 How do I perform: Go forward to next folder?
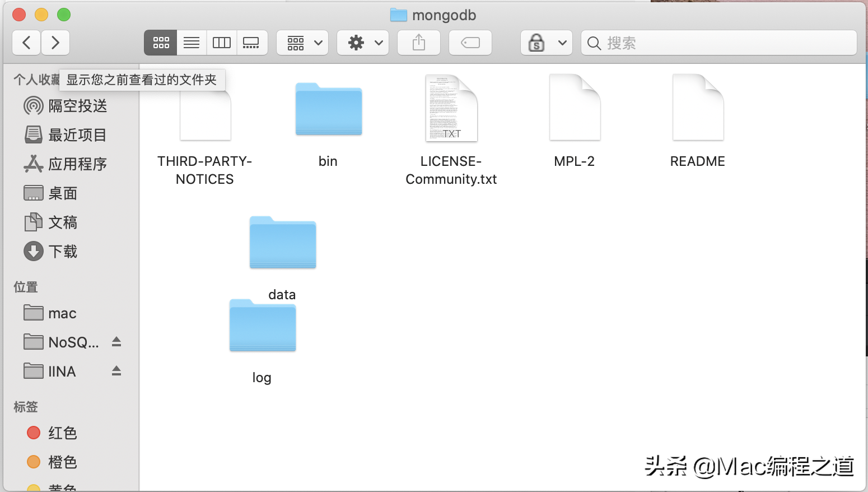point(55,43)
